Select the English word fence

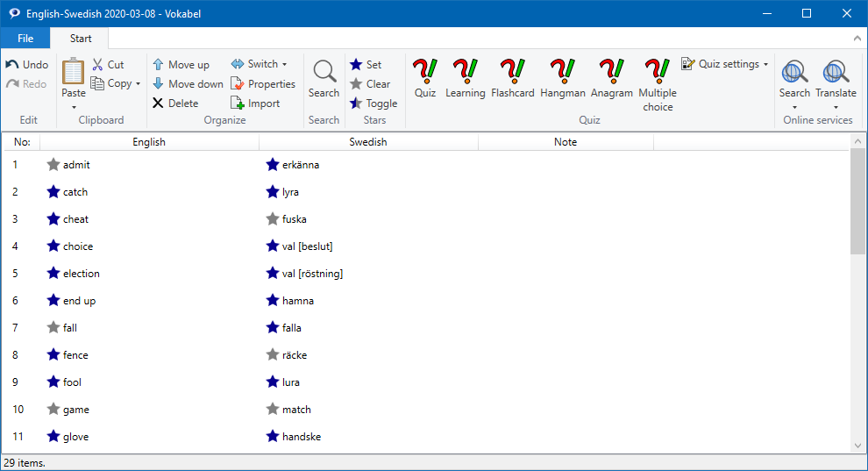[x=75, y=354]
